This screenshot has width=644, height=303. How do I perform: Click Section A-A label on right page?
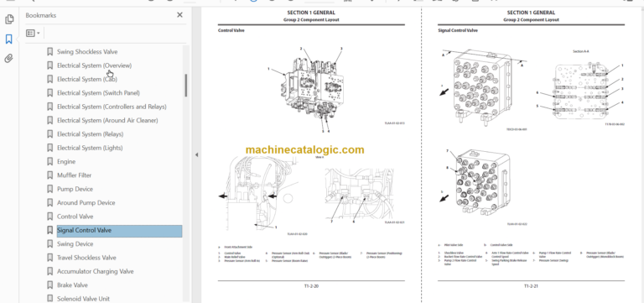(x=581, y=51)
